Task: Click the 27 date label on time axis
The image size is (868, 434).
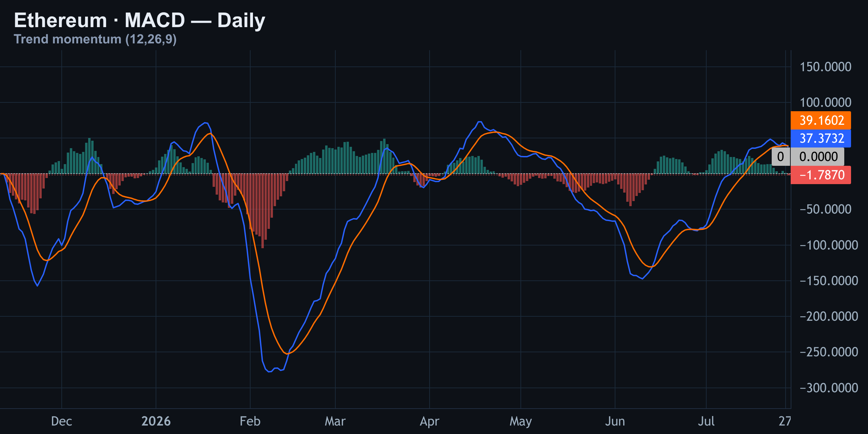Action: [x=785, y=421]
